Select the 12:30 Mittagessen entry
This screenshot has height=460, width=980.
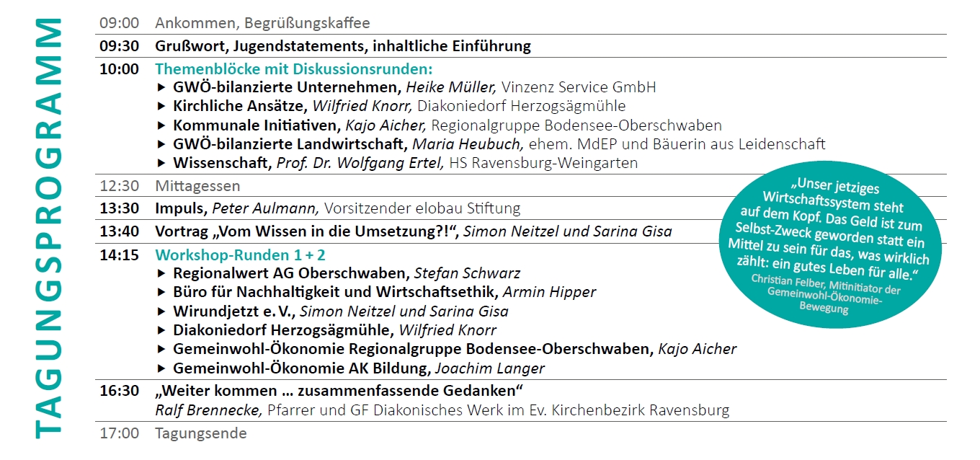tap(197, 186)
